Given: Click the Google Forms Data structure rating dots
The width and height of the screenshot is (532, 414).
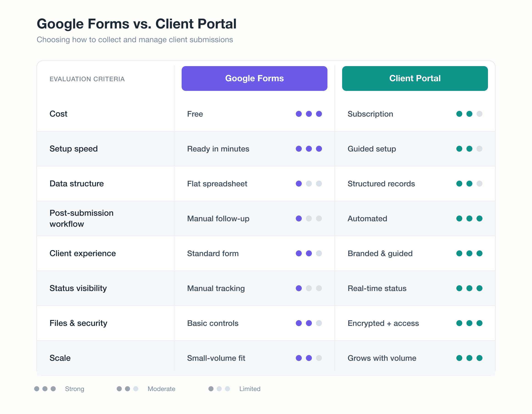Looking at the screenshot, I should coord(309,184).
